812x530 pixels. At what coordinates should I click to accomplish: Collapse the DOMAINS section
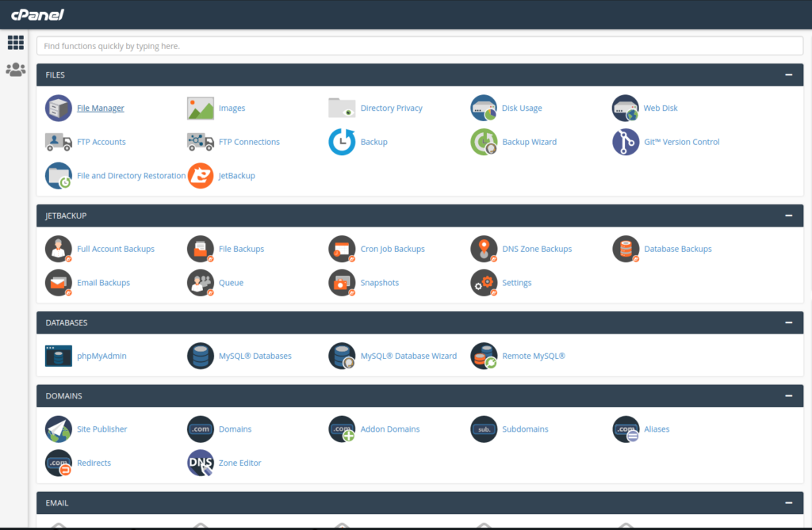click(789, 396)
